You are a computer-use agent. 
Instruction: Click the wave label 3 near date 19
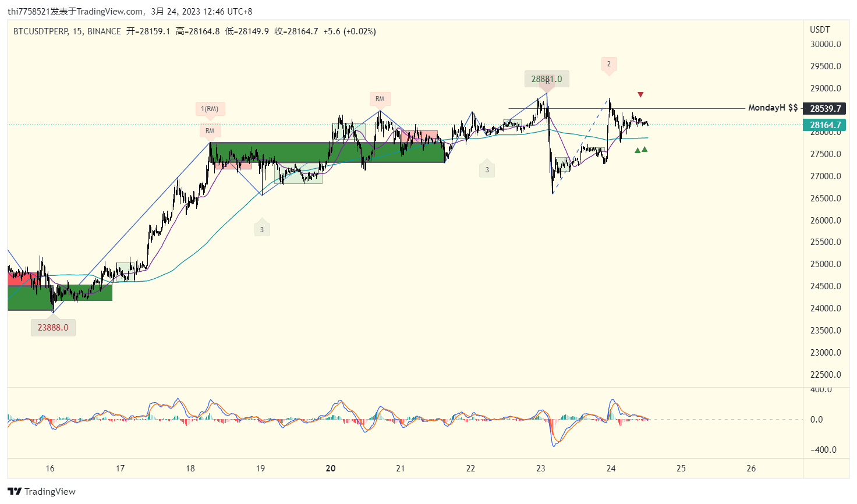[x=262, y=229]
